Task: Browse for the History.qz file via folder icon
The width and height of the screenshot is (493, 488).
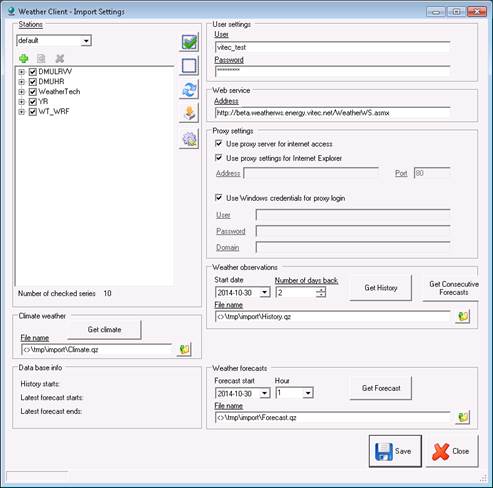Action: 463,316
